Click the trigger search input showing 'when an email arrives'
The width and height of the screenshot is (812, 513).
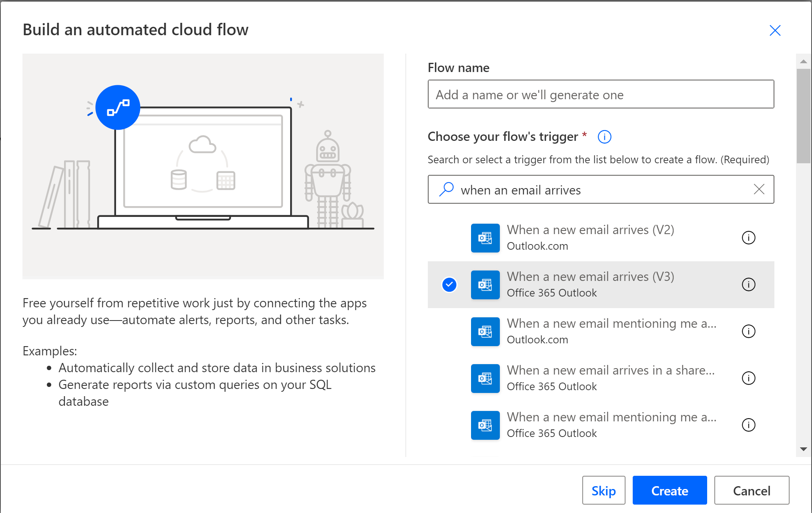[x=580, y=189]
